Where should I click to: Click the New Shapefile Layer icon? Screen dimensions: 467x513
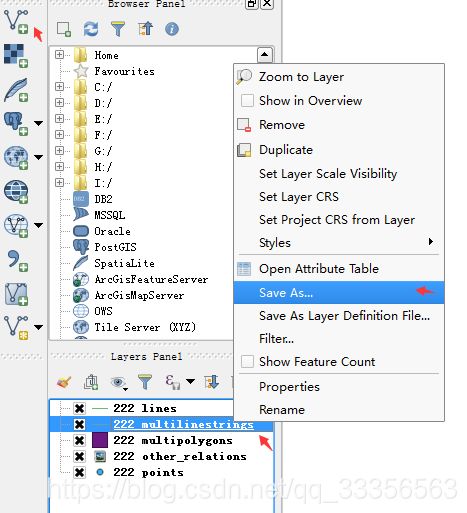pyautogui.click(x=16, y=328)
